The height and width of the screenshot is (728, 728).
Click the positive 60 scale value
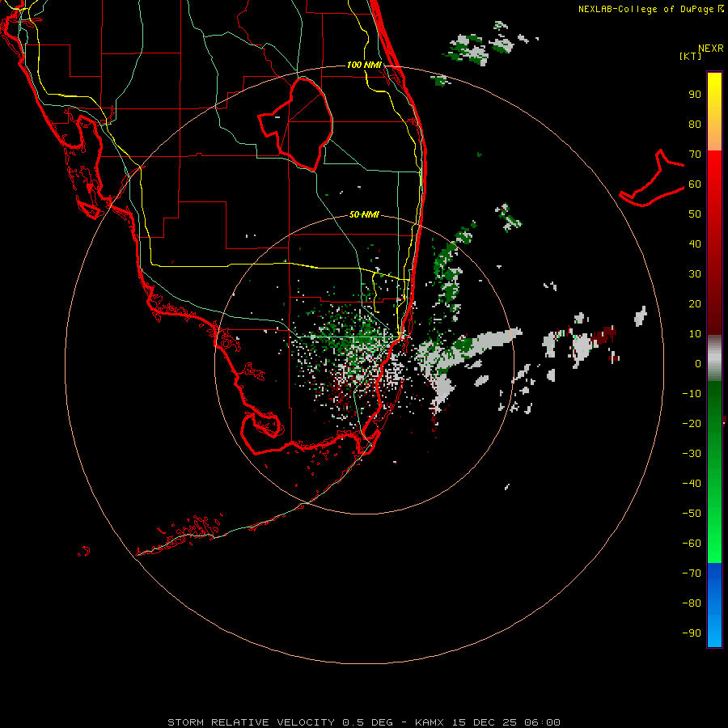pos(695,184)
